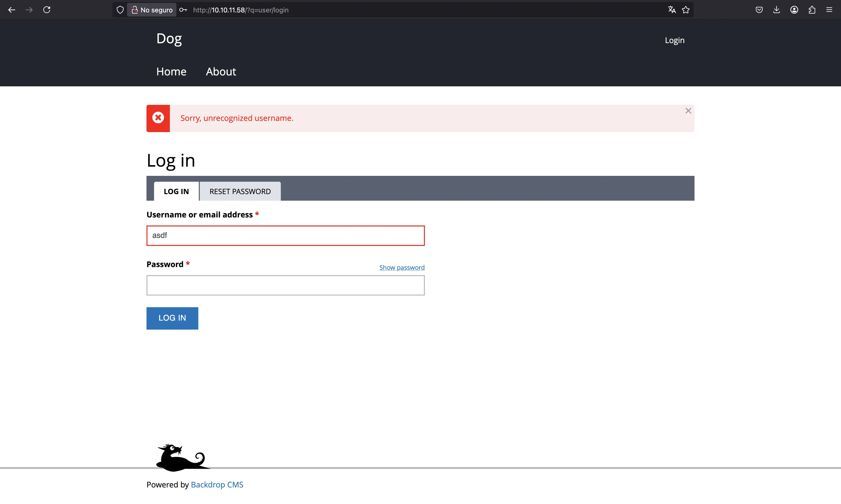Click the 'Log in' page heading
Viewport: 841px width, 504px height.
(171, 160)
